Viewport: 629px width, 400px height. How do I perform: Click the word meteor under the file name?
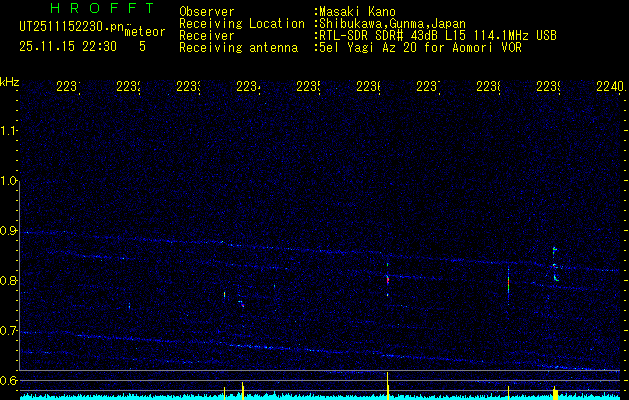[145, 32]
